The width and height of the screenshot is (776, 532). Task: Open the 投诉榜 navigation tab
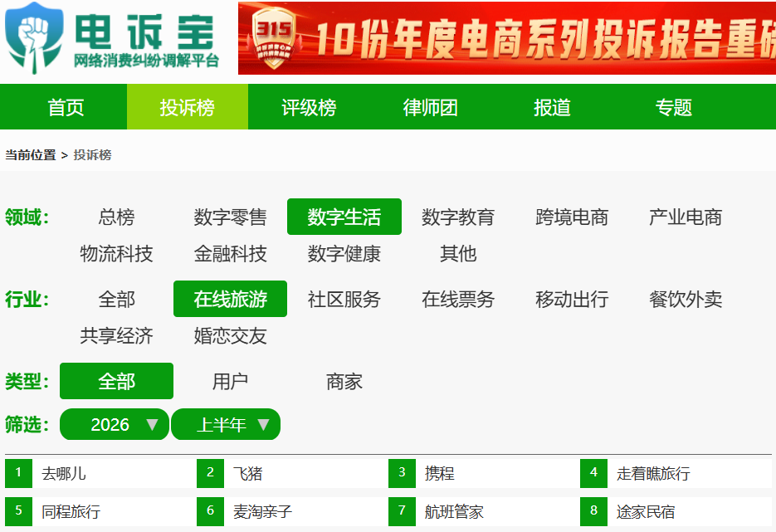(187, 107)
